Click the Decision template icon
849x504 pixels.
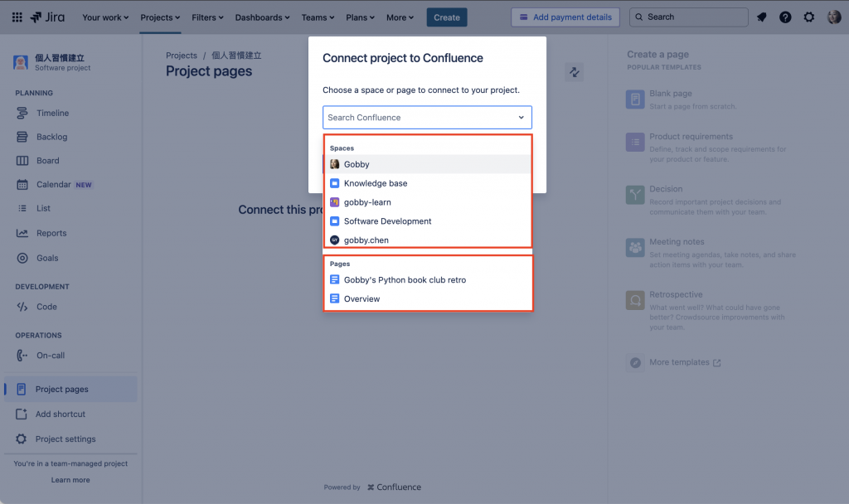tap(635, 195)
